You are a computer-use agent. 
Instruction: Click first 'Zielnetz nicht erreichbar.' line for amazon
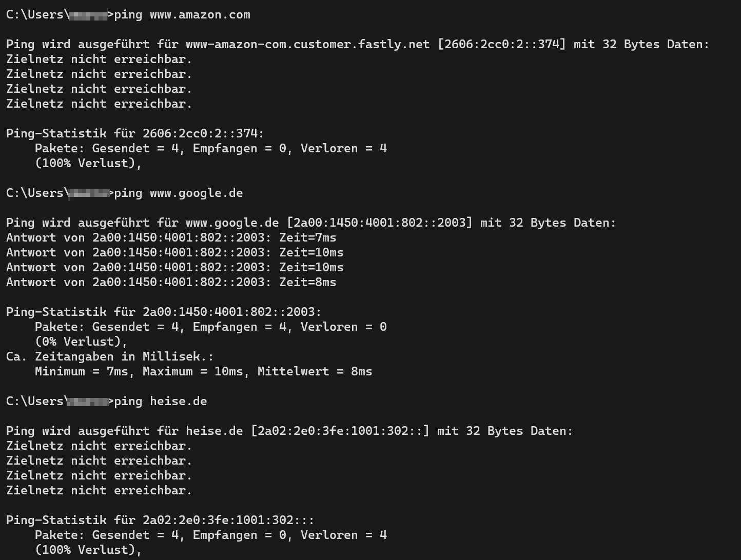tap(99, 59)
